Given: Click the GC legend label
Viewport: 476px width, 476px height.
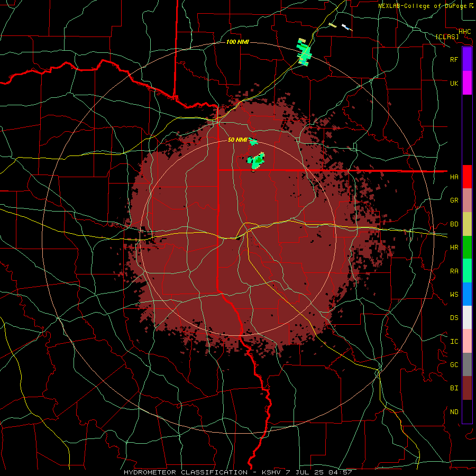Looking at the screenshot, I should tap(454, 365).
